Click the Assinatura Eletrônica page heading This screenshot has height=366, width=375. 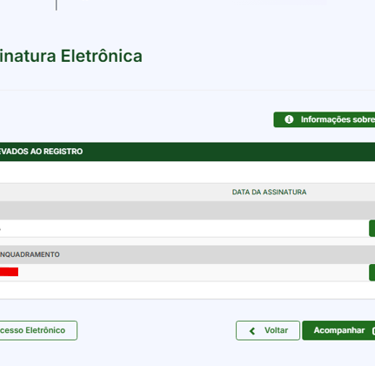click(x=71, y=56)
